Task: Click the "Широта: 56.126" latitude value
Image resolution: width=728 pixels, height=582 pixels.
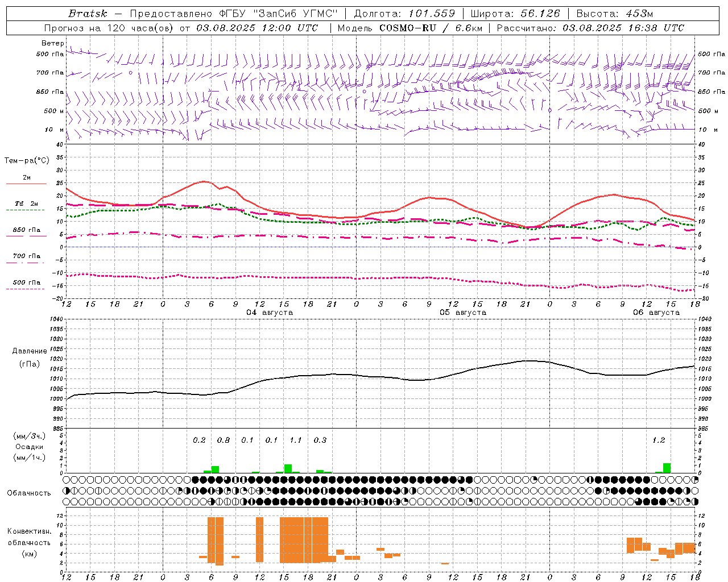Action: click(515, 14)
